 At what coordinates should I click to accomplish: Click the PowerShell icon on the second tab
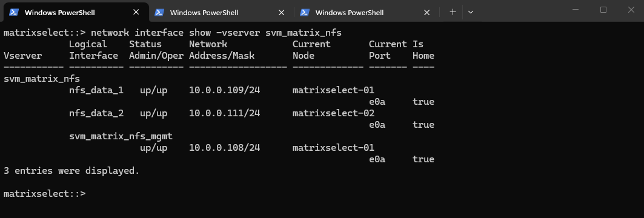coord(159,12)
